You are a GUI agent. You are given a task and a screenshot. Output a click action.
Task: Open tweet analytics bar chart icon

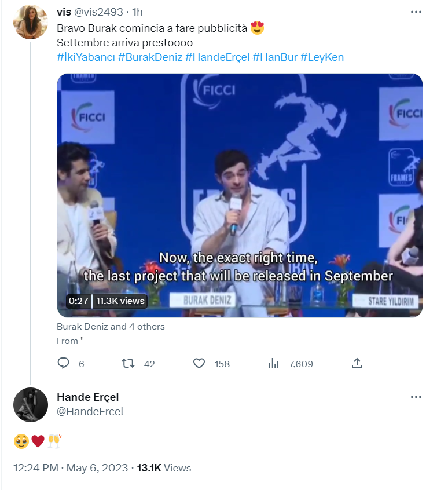(274, 363)
